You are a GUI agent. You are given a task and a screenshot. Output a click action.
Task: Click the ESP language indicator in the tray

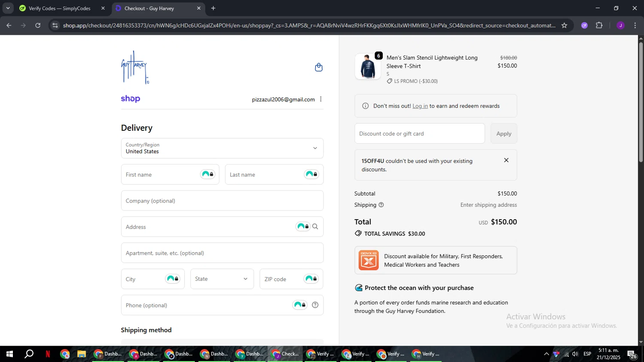point(587,354)
